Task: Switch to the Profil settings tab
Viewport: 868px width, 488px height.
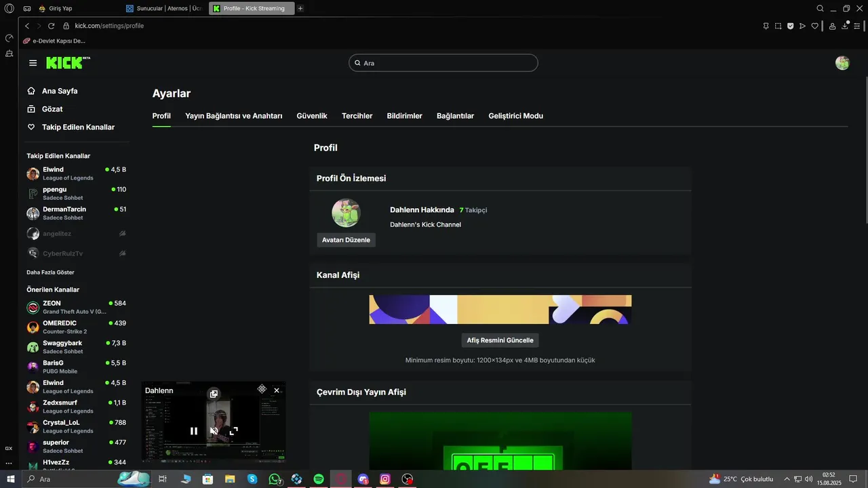Action: (x=161, y=116)
